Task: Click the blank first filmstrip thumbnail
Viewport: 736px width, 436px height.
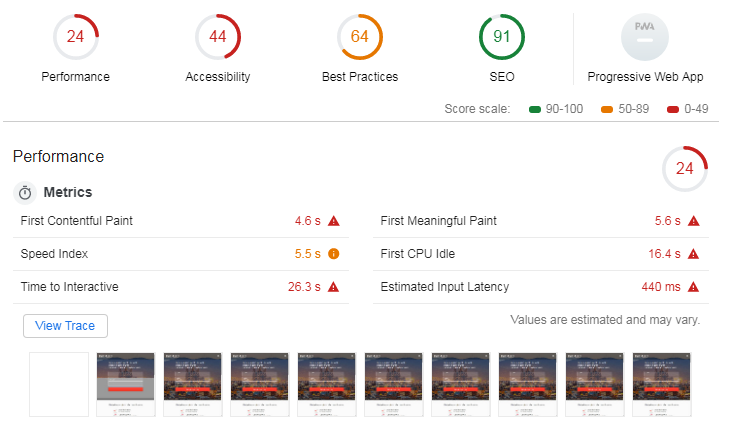Action: 59,384
